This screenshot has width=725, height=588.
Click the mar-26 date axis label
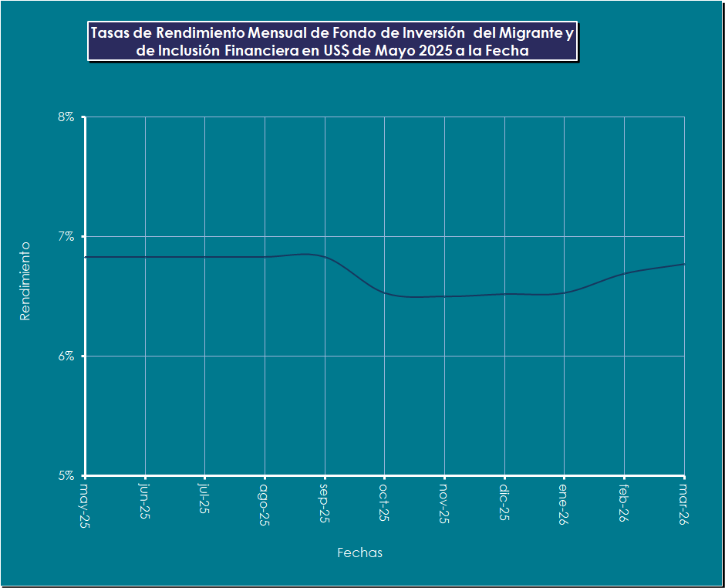[x=684, y=503]
